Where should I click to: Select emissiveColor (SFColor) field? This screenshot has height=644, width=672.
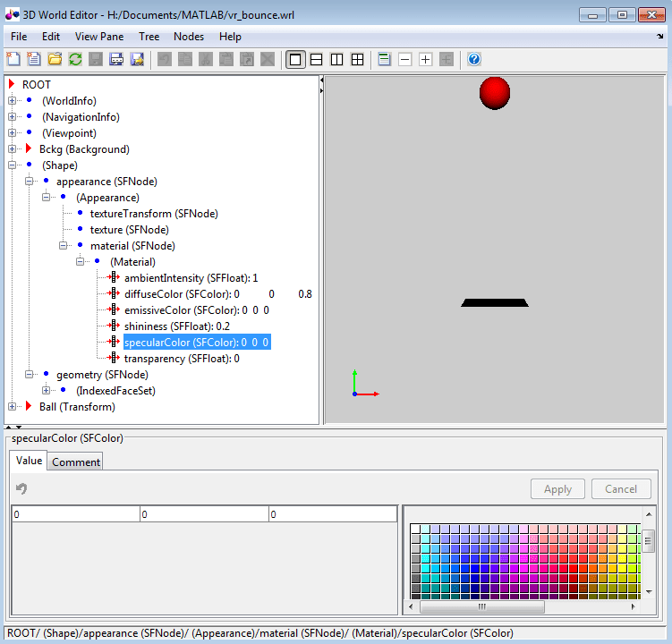point(196,310)
